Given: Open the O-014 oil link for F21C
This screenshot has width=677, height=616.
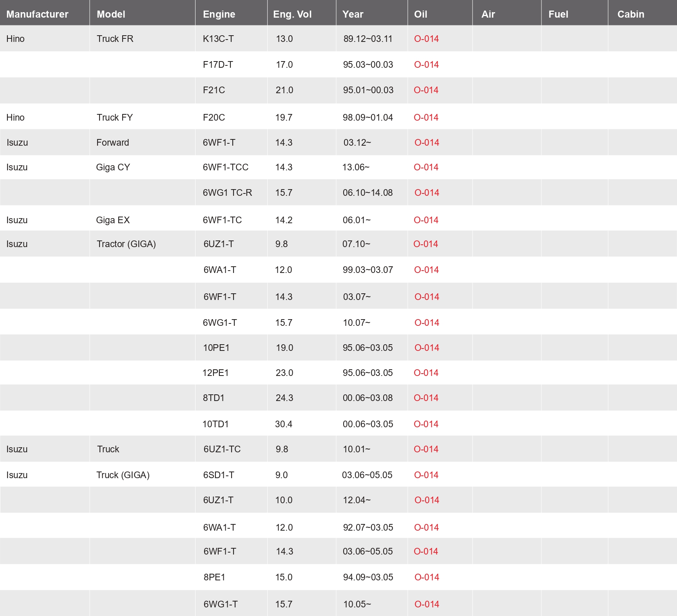Looking at the screenshot, I should coord(426,90).
